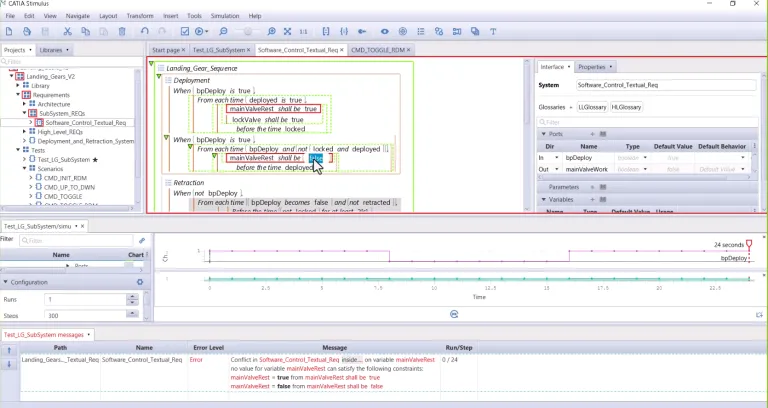Run simulation with the play icon
The width and height of the screenshot is (768, 408).
(x=199, y=31)
